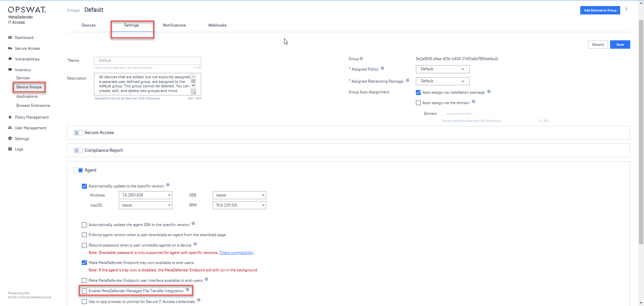
Task: Click the group Name input field
Action: tap(148, 60)
